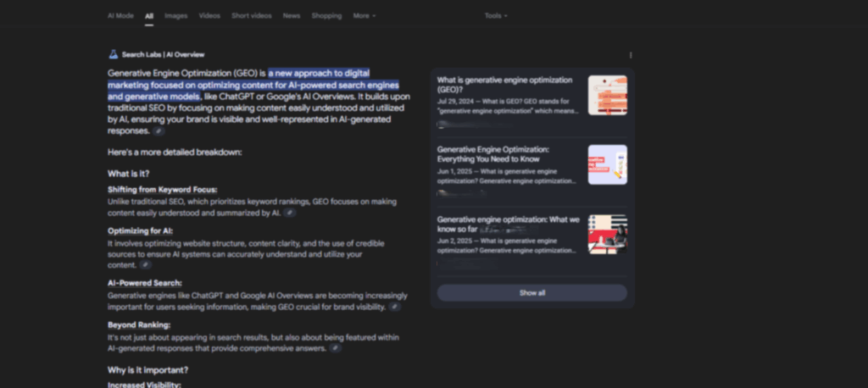Click the citation link icon after 'brand visibility.'
Image resolution: width=868 pixels, height=388 pixels.
pos(394,307)
